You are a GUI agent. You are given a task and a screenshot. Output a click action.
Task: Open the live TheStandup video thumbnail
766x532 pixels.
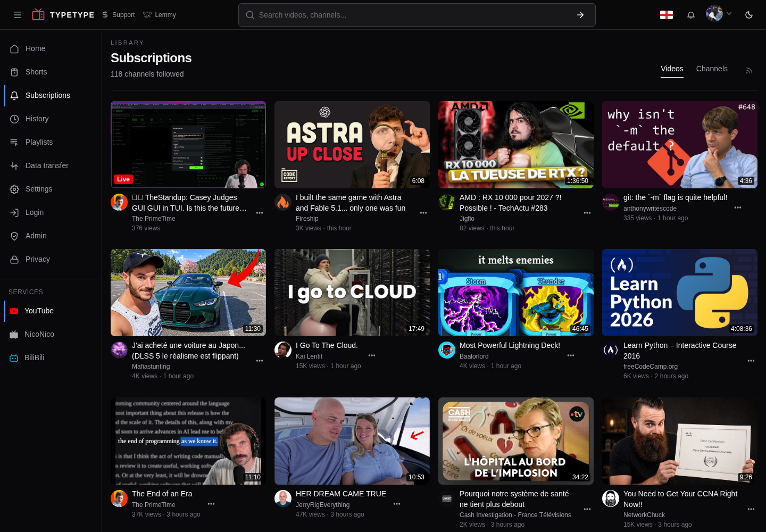(x=188, y=145)
